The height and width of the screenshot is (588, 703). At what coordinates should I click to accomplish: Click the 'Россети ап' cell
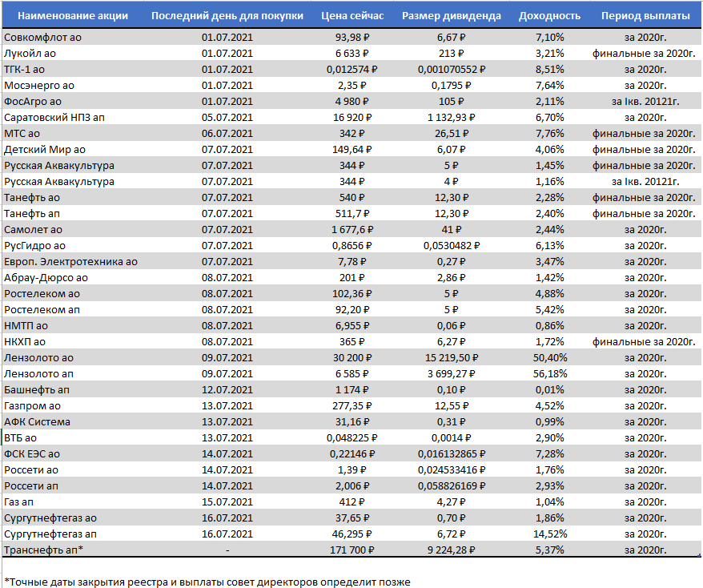[x=31, y=486]
